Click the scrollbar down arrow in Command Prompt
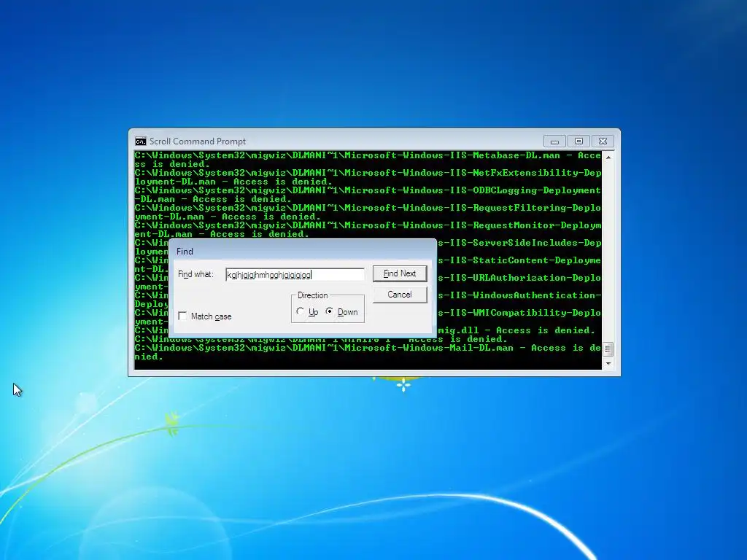The width and height of the screenshot is (747, 560). point(608,364)
